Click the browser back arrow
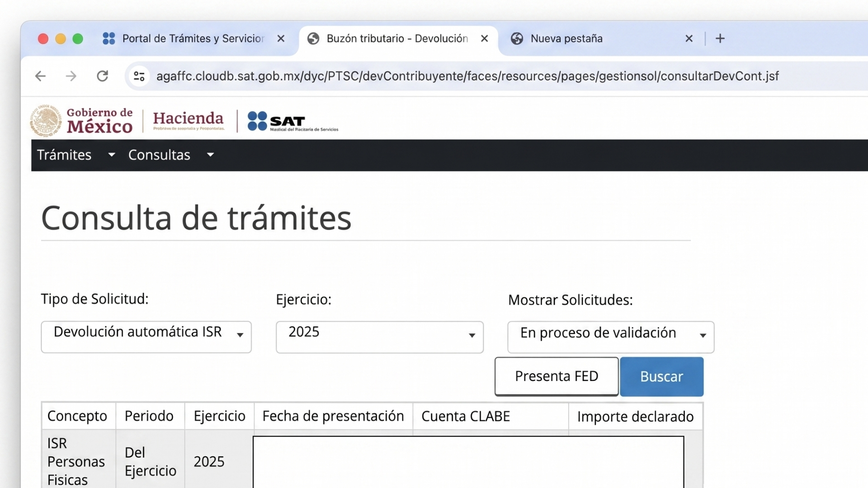 coord(41,76)
